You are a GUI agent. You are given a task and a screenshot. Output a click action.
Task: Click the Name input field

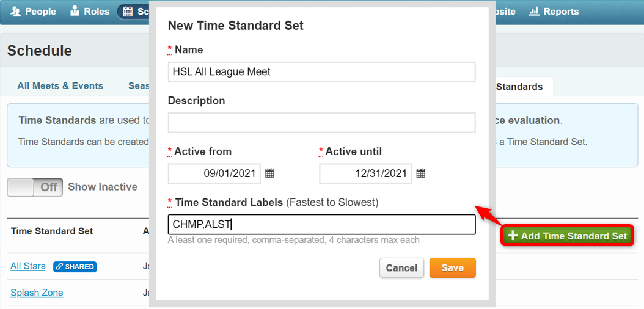(x=321, y=71)
